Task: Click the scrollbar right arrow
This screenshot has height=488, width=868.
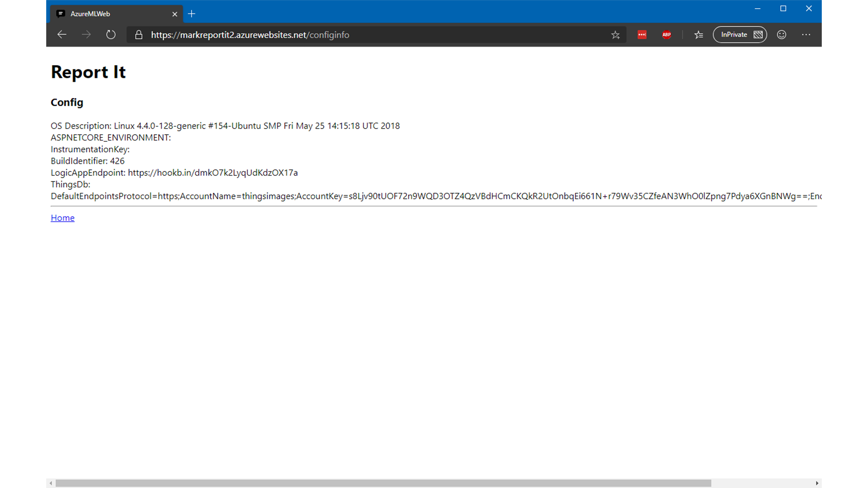Action: [817, 483]
